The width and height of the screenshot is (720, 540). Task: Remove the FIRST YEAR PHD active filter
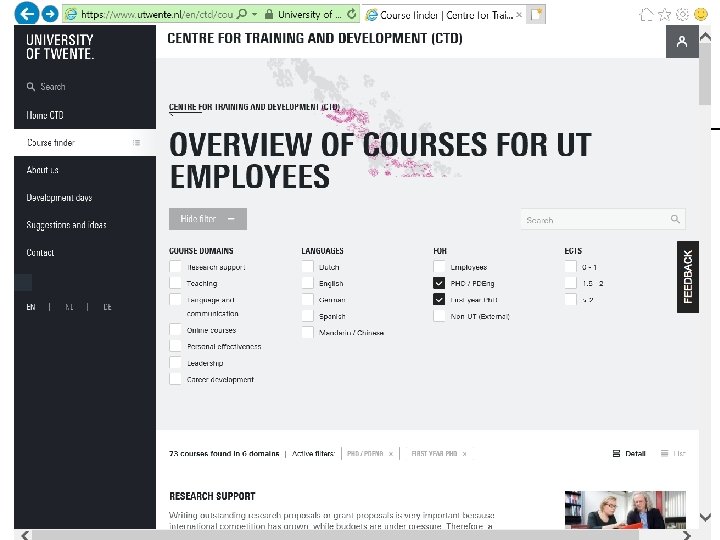coord(464,454)
